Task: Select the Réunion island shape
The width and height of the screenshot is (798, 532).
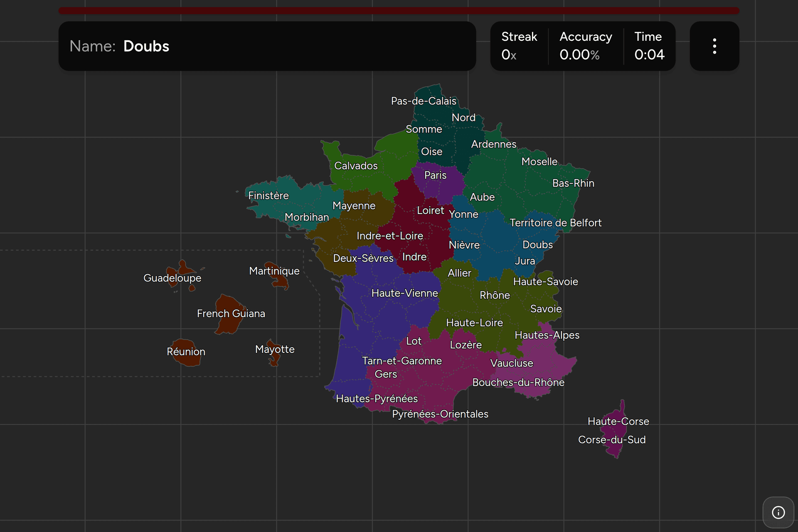Action: coord(186,352)
